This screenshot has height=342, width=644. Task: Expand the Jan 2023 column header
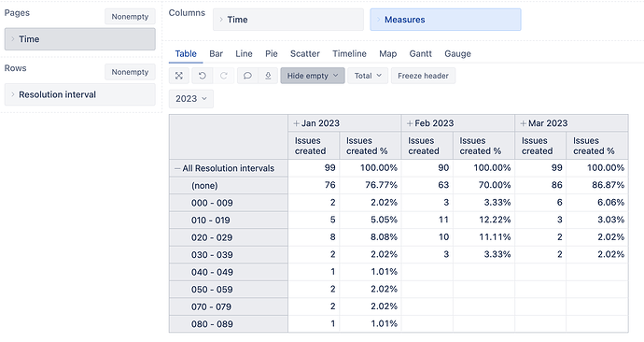click(296, 123)
